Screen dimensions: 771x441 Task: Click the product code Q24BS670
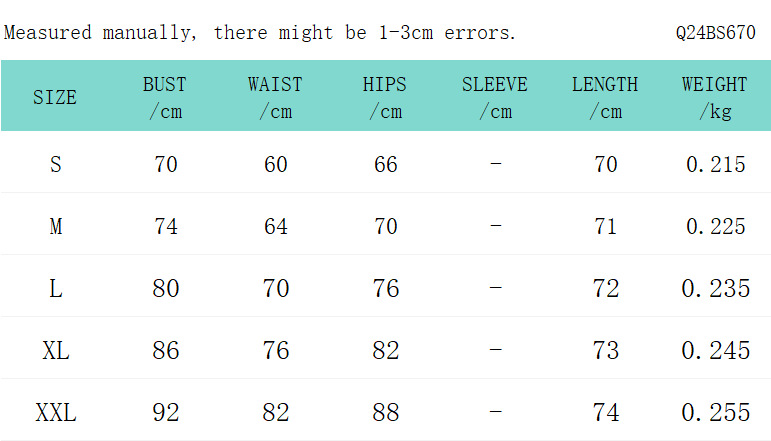point(715,33)
